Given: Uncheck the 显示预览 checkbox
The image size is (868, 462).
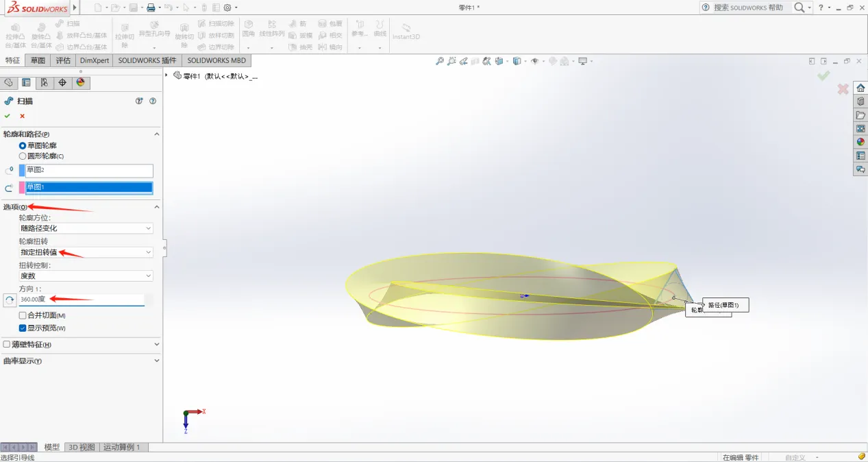Looking at the screenshot, I should 23,328.
